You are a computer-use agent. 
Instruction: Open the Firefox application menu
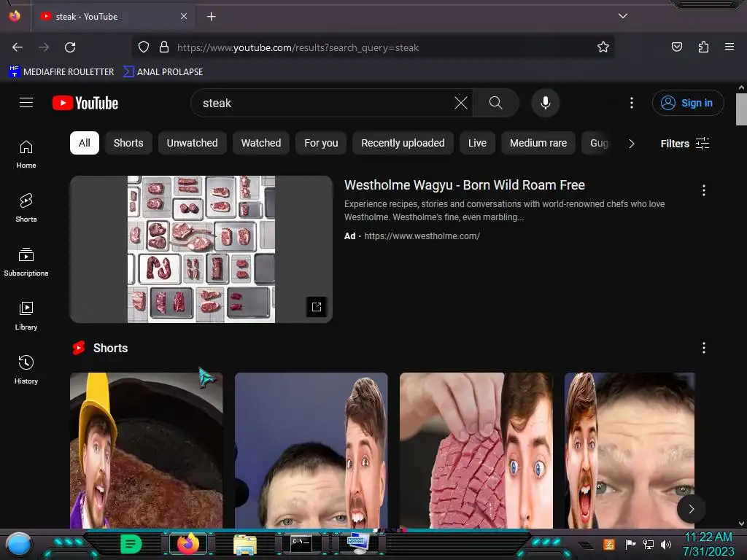click(729, 47)
